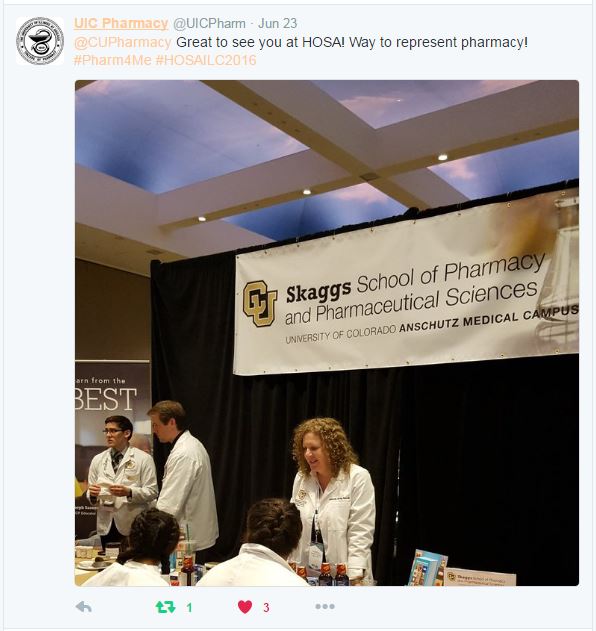Click the man wearing glasses in the photo
Screen dimensions: 596x631
pos(121,475)
